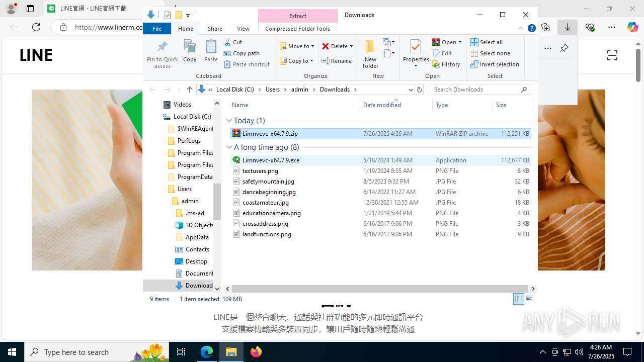Open the Delete dropdown arrow
Image resolution: width=644 pixels, height=362 pixels.
[x=351, y=46]
